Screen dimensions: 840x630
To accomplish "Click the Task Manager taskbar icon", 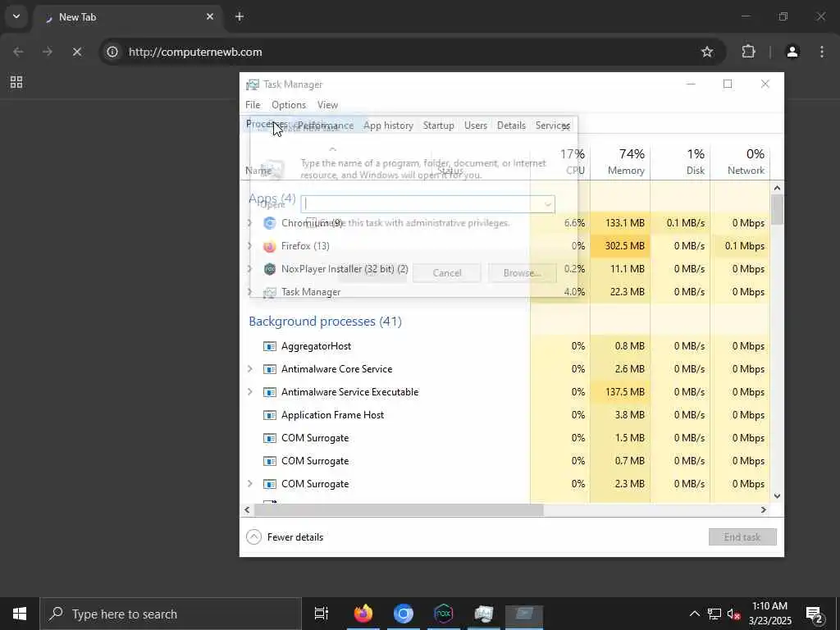I will point(483,614).
